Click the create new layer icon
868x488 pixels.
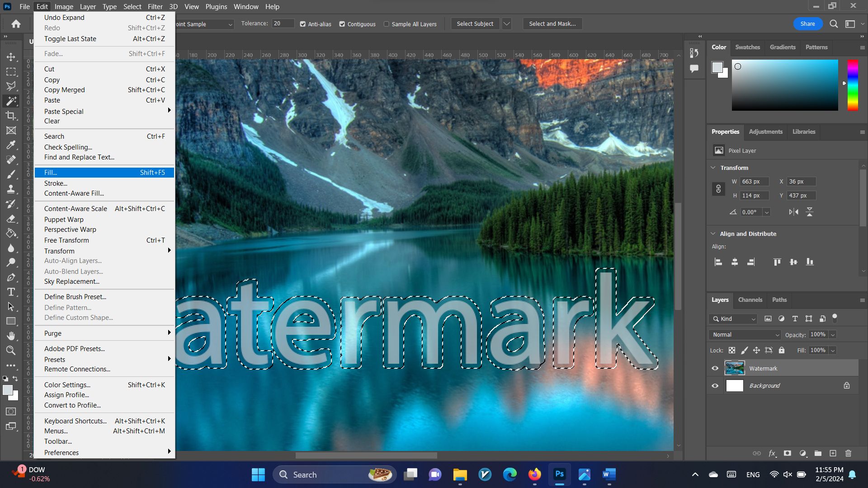pos(833,453)
